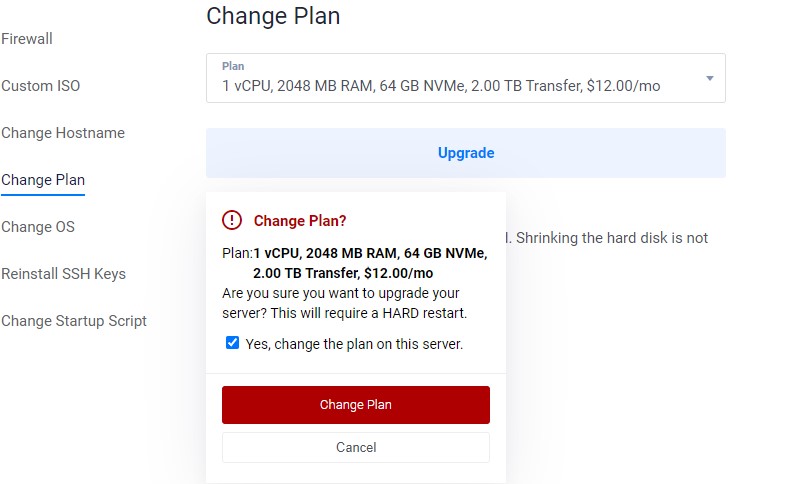Cancel the change plan dialog
Screen dimensions: 797x484
point(356,447)
